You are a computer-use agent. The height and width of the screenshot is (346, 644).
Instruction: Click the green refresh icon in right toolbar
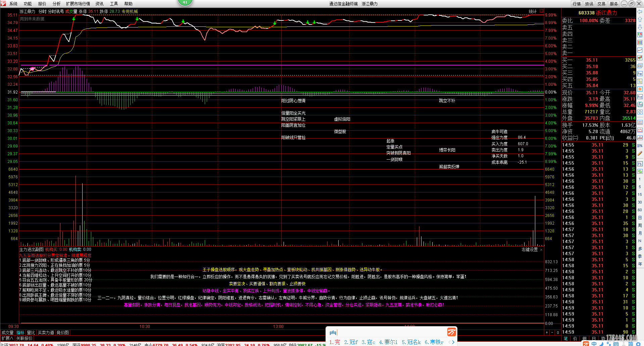(x=640, y=171)
